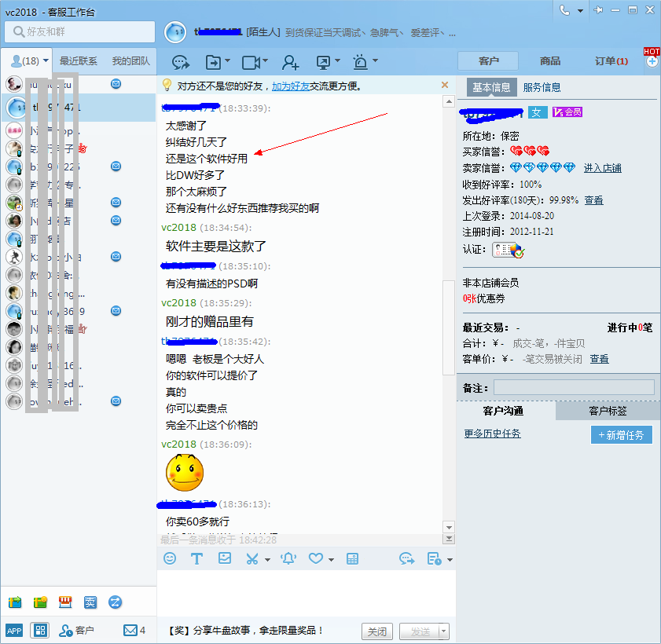Click the shop storefront icon in bottom bar
The width and height of the screenshot is (661, 644).
click(65, 602)
